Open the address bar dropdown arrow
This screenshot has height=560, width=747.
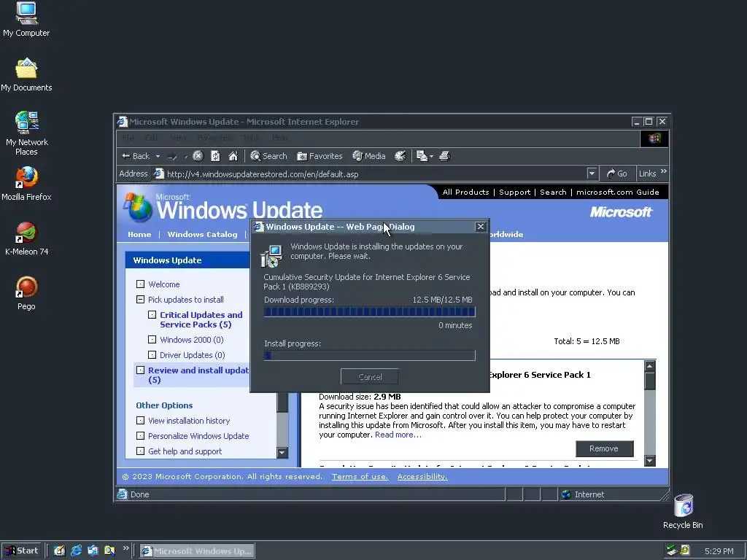point(592,174)
